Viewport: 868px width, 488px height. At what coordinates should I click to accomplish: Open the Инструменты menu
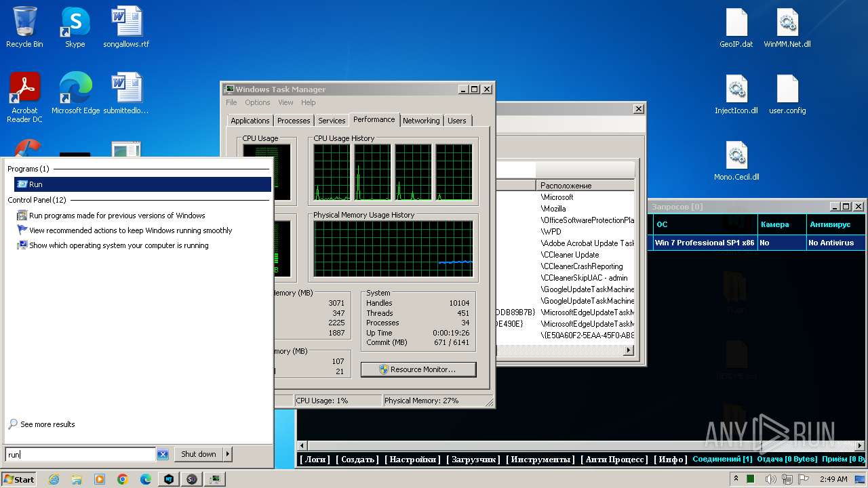pos(541,460)
